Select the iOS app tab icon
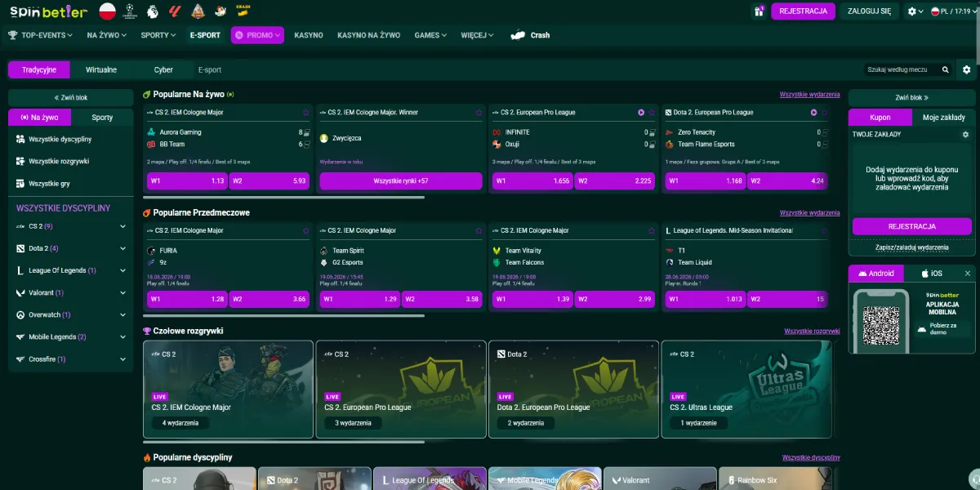Image resolution: width=980 pixels, height=490 pixels. [x=925, y=274]
